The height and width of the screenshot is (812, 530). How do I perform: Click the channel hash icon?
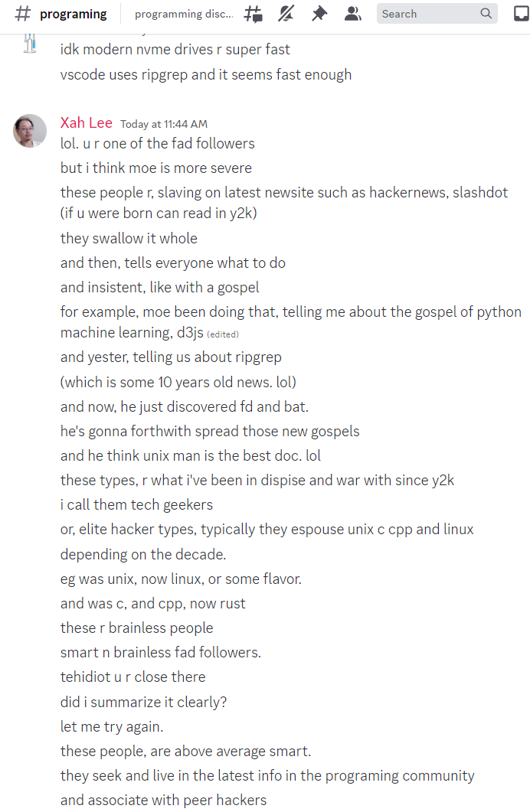(23, 14)
